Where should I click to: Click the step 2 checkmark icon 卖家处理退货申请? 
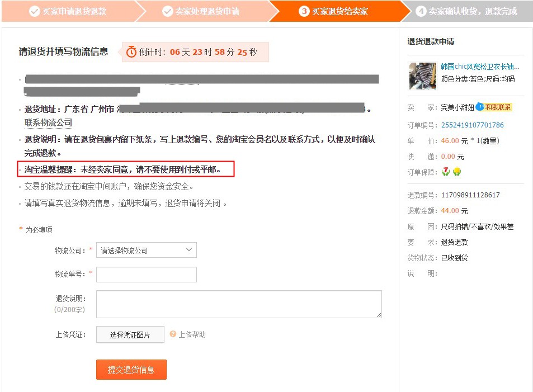tap(167, 11)
